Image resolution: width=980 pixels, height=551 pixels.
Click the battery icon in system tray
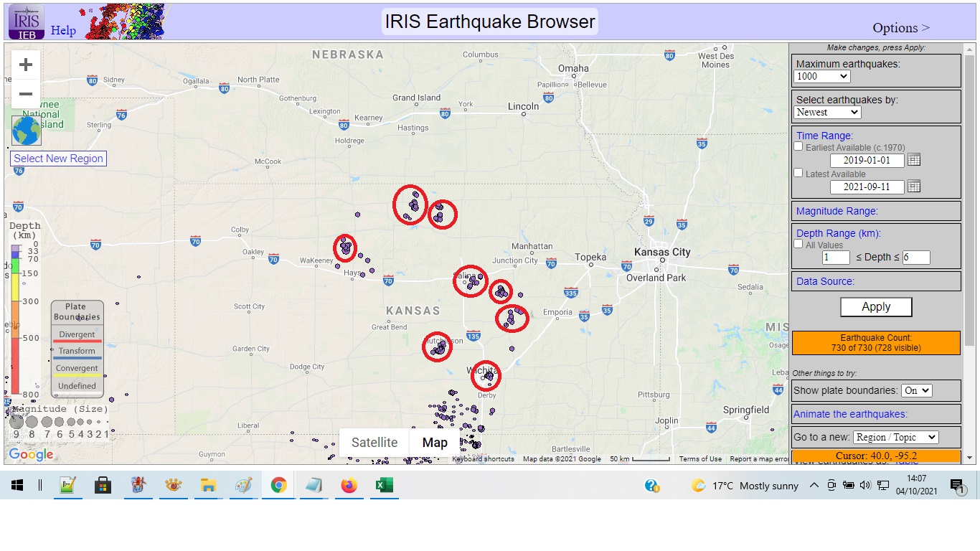pyautogui.click(x=848, y=486)
